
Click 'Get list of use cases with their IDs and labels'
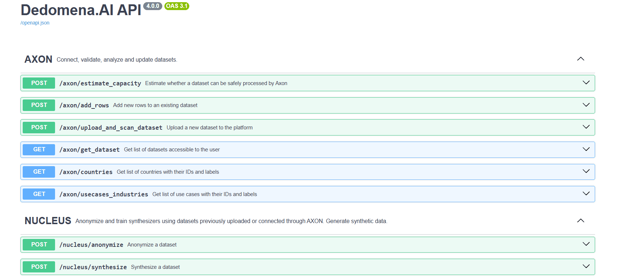click(x=205, y=194)
